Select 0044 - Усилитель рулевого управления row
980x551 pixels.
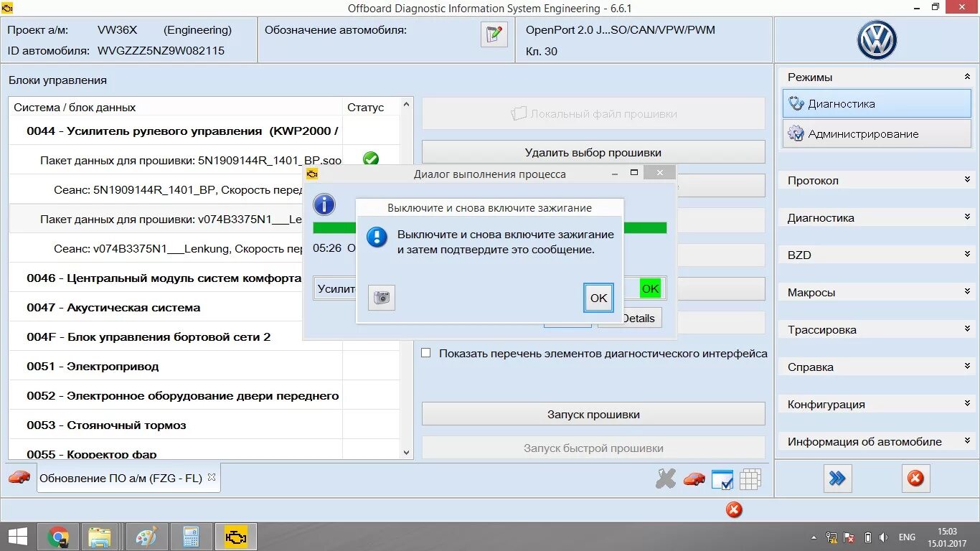tap(204, 131)
